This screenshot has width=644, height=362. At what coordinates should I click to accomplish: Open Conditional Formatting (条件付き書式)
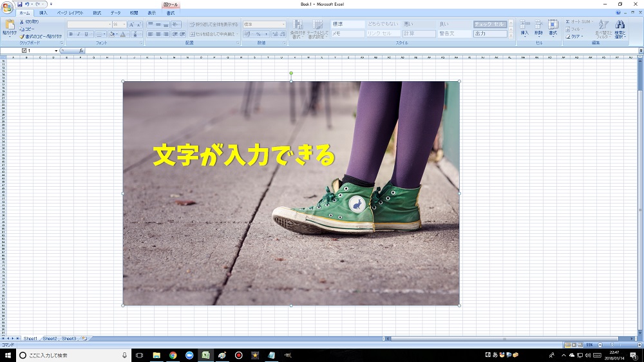(x=298, y=29)
